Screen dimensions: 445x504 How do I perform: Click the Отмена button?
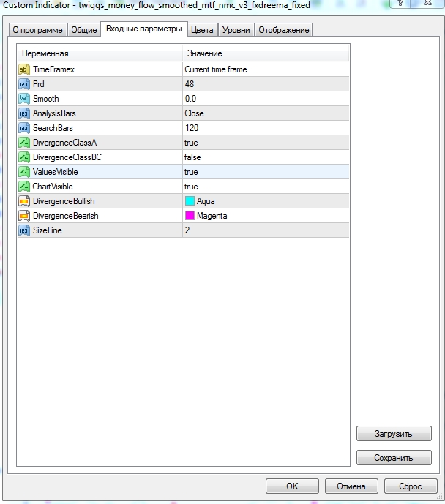pos(351,486)
